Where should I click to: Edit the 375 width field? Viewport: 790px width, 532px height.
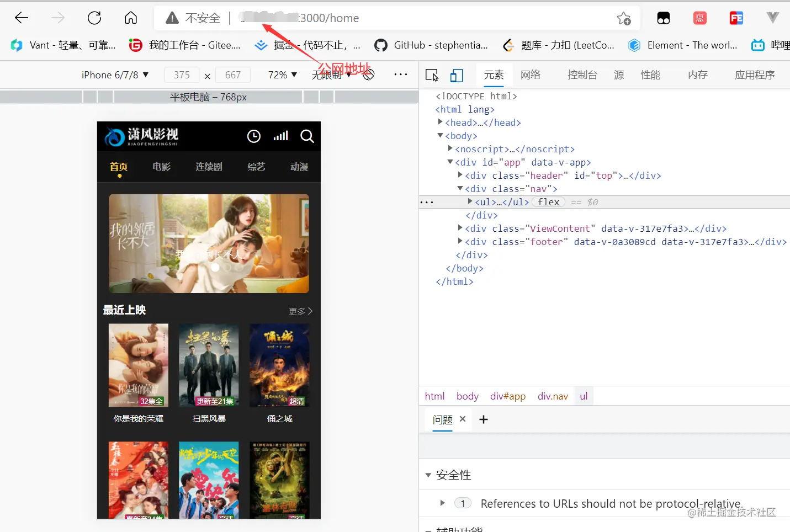coord(182,75)
